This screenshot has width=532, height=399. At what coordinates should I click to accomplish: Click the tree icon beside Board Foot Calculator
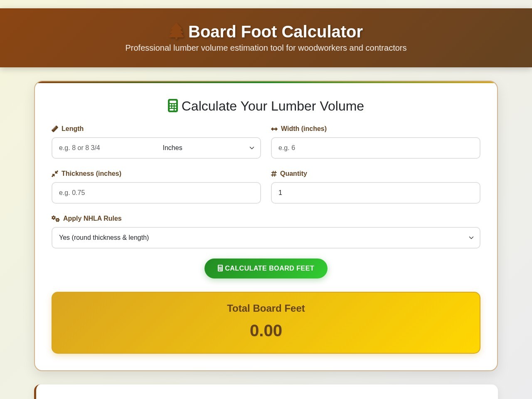[x=177, y=32]
